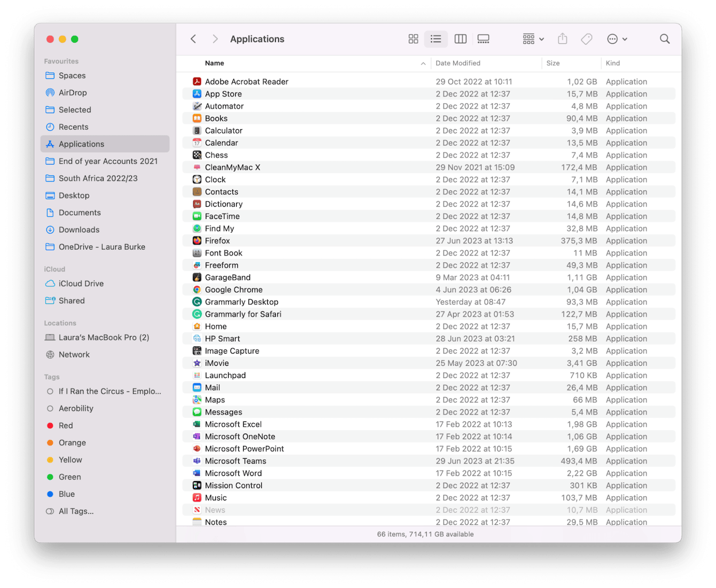
Task: Open All Tags in the sidebar
Action: 76,511
